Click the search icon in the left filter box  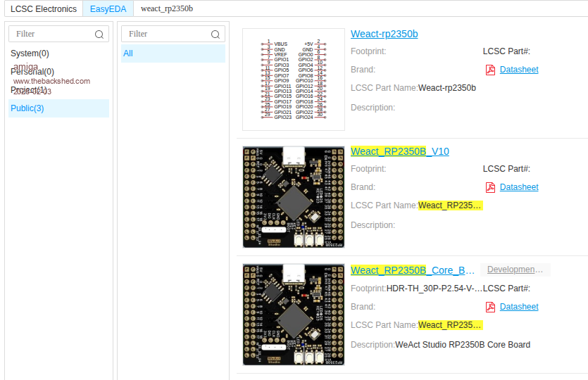(x=99, y=34)
